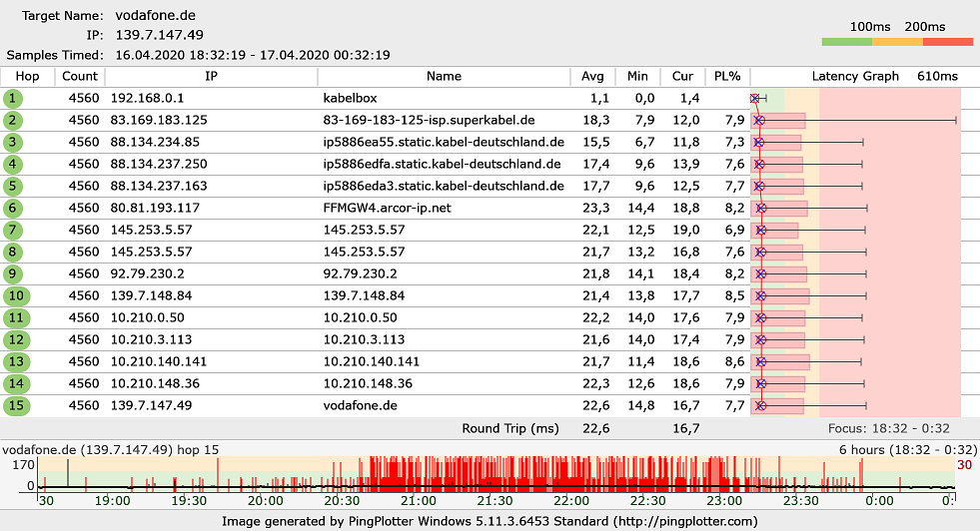
Task: Select the vodafone.de name in hop 15
Action: click(x=360, y=405)
